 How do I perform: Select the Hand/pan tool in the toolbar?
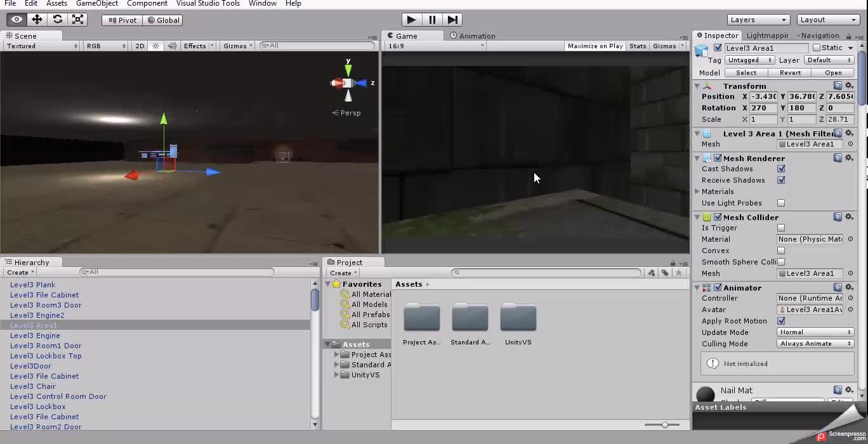[x=16, y=19]
